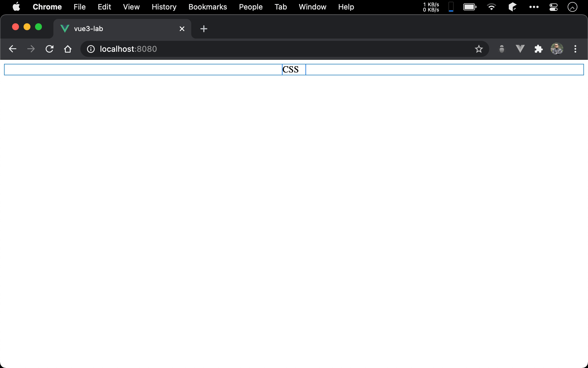Go to the home page icon

click(x=68, y=49)
